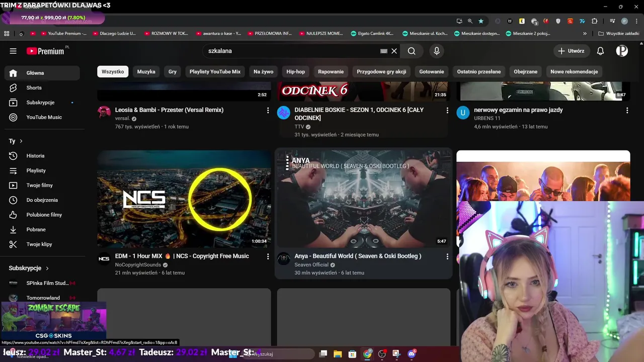Open Microsoft Store from taskbar
Viewport: 644px width, 362px height.
(x=353, y=354)
